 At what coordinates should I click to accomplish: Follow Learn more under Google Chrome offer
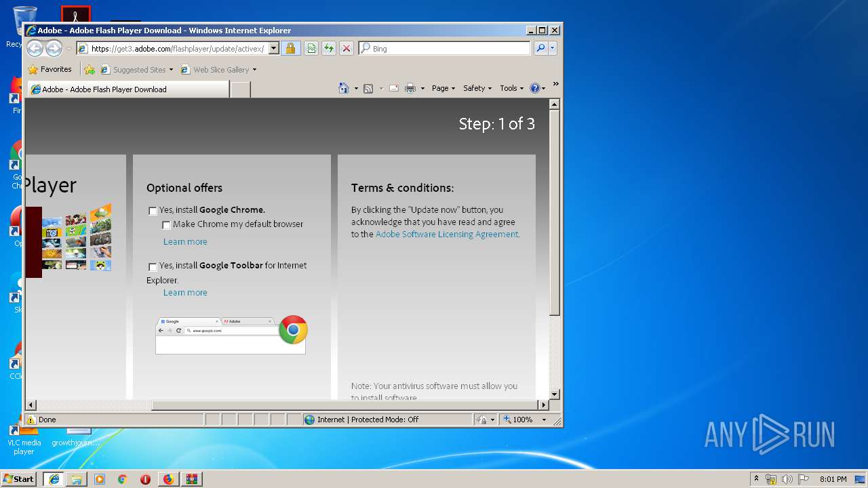point(185,242)
